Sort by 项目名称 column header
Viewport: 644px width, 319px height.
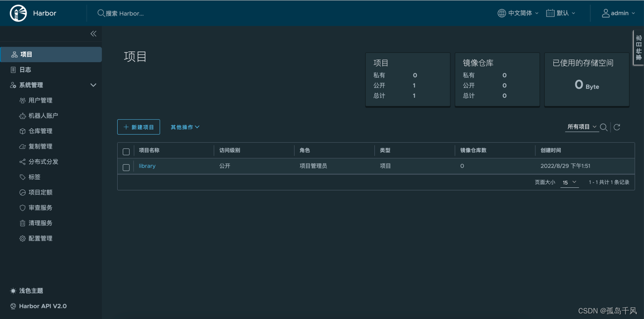[x=149, y=150]
